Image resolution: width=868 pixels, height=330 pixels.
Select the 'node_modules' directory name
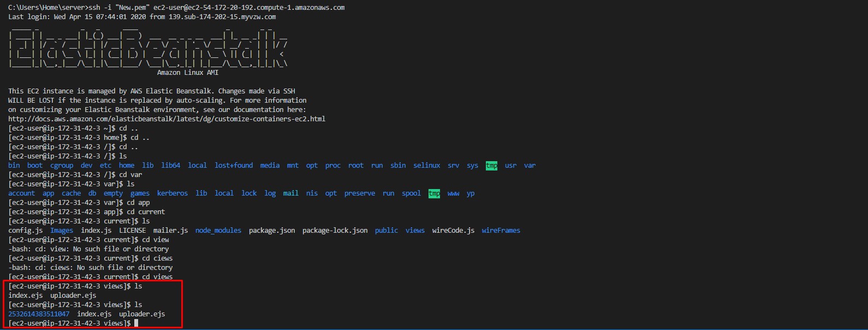click(218, 231)
